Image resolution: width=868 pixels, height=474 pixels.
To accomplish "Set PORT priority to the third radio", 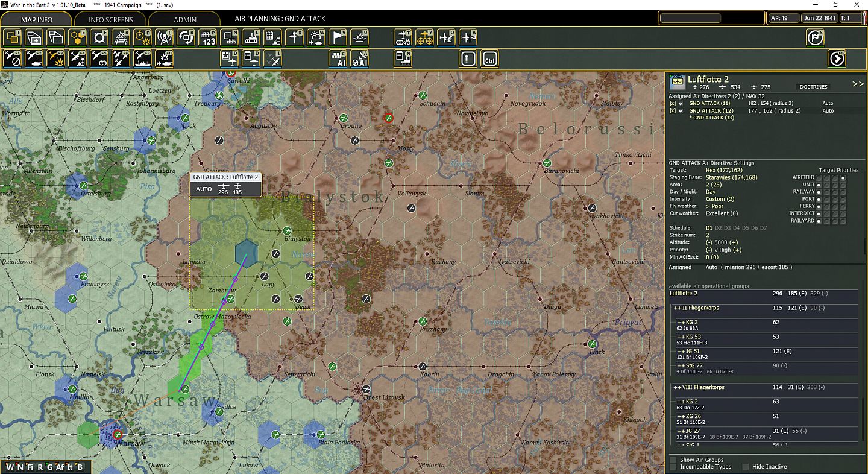I will [x=835, y=199].
